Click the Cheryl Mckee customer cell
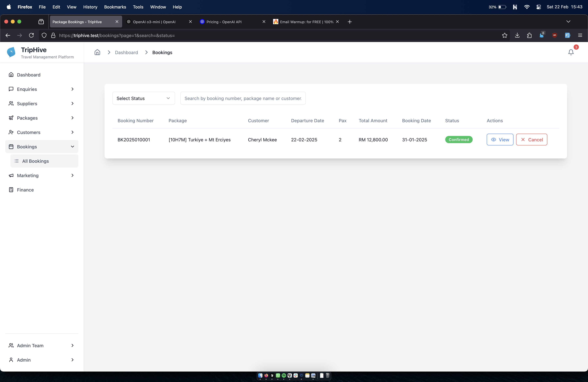 pyautogui.click(x=262, y=140)
